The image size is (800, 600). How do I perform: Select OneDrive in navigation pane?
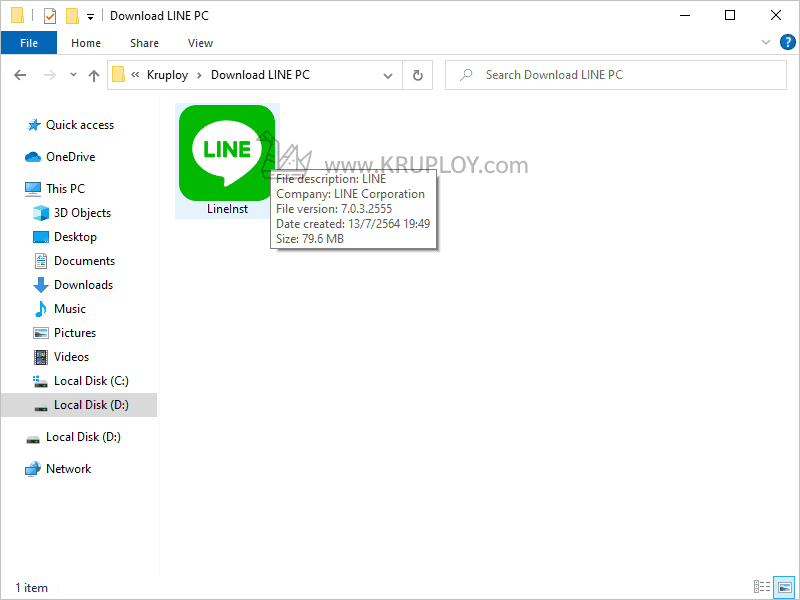point(70,157)
